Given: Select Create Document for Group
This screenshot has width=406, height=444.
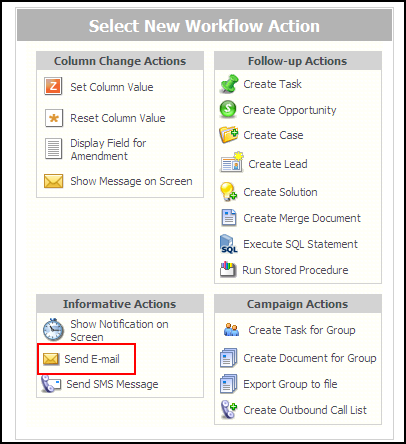Looking at the screenshot, I should pos(310,358).
